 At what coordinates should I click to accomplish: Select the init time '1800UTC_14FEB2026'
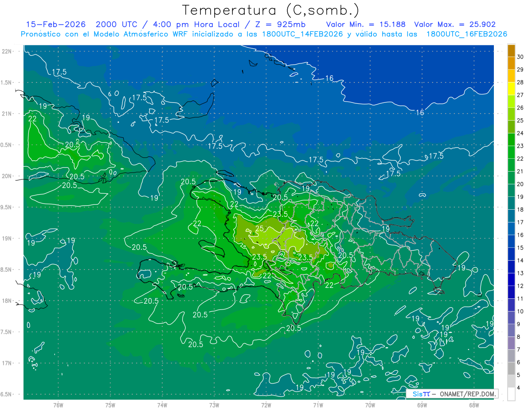[302, 34]
